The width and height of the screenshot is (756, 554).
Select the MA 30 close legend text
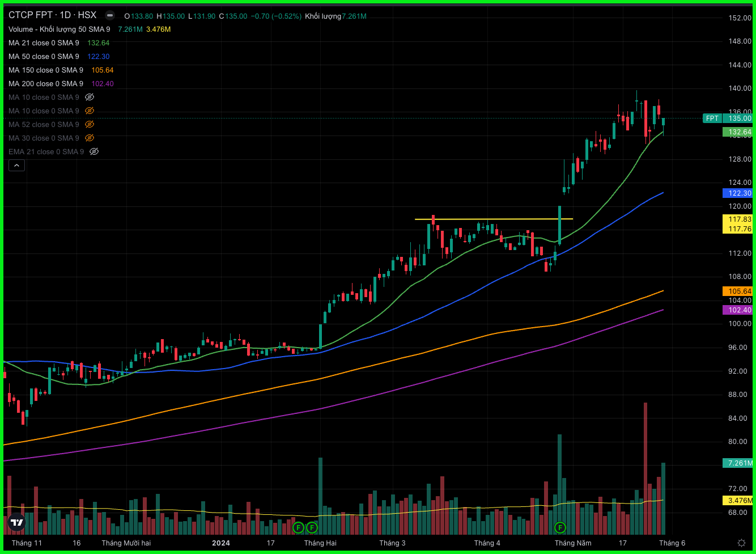(x=44, y=138)
